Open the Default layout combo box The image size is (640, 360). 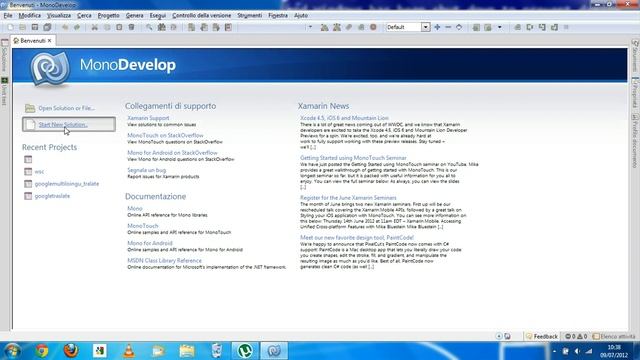[x=408, y=27]
